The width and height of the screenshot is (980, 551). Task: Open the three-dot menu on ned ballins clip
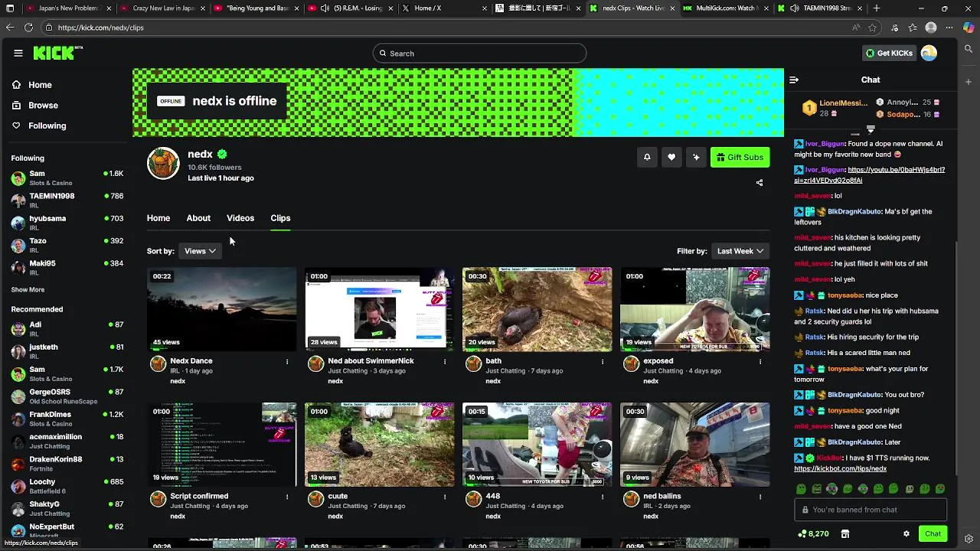[760, 497]
